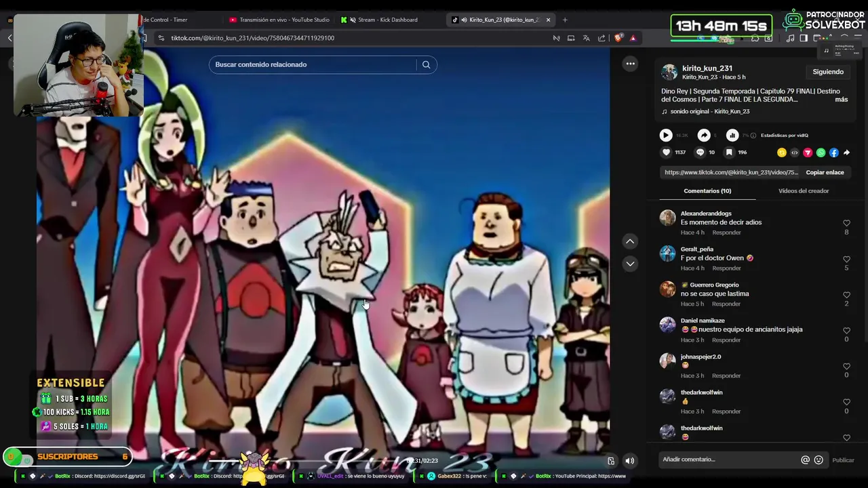Open Brave Shields lion icon

point(618,38)
